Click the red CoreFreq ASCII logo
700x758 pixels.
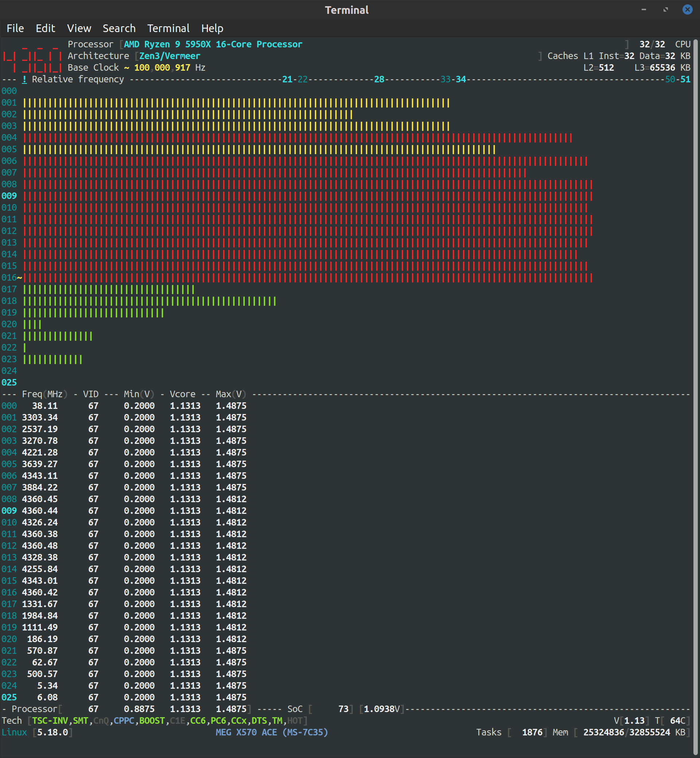(x=32, y=60)
